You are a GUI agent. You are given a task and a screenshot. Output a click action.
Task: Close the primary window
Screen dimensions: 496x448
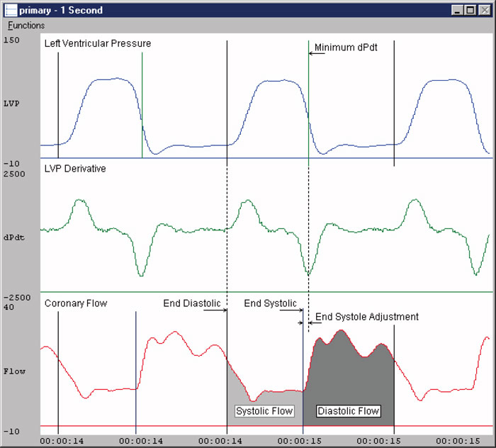tap(483, 11)
